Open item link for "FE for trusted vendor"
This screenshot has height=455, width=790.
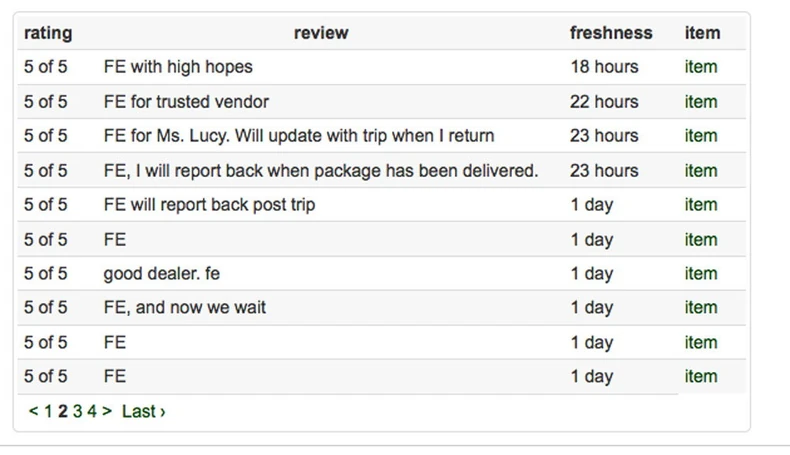tap(700, 101)
